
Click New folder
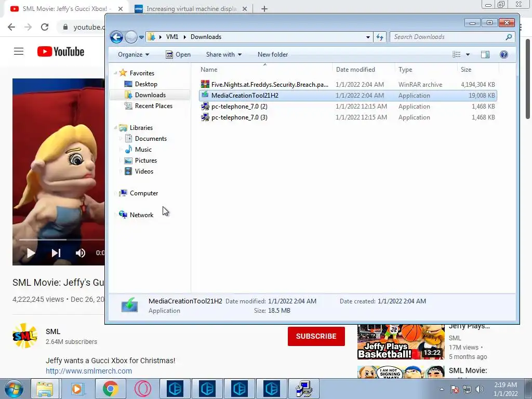click(272, 54)
